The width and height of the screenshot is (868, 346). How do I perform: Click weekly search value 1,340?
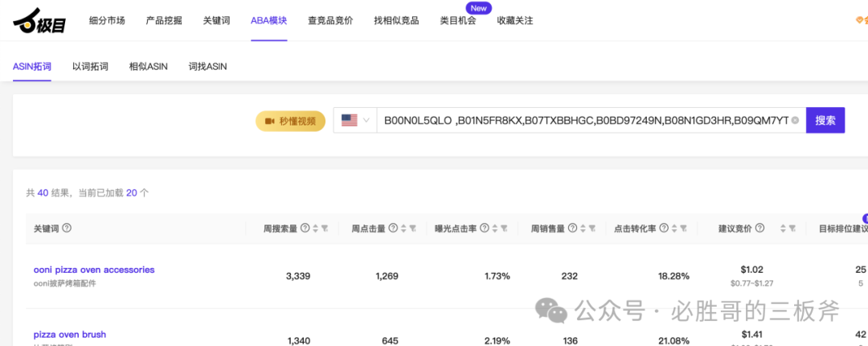298,341
